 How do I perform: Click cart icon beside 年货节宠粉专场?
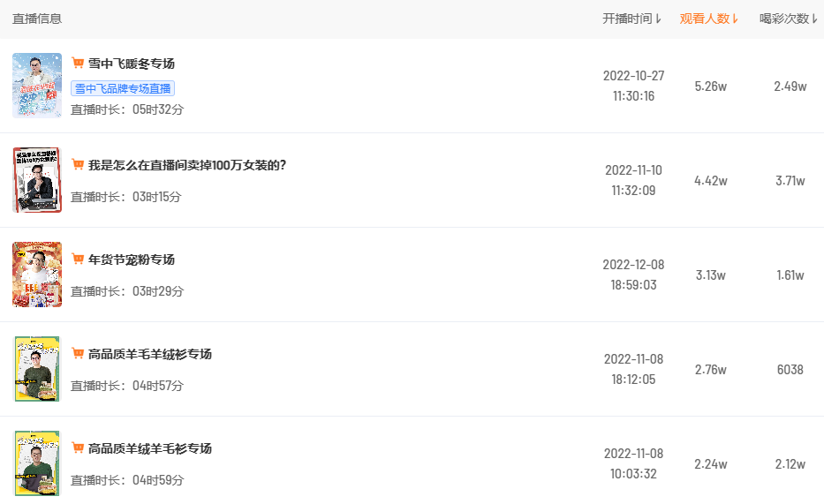click(78, 260)
